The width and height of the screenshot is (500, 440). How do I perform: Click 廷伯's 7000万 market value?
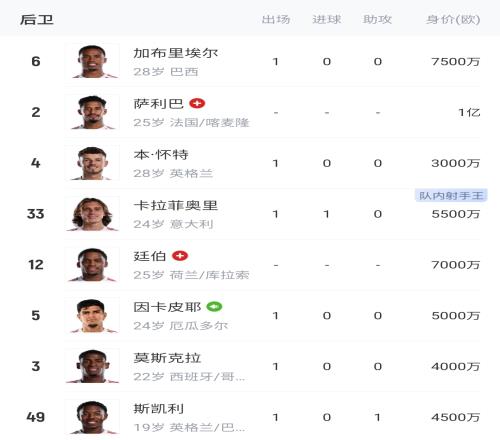click(456, 265)
